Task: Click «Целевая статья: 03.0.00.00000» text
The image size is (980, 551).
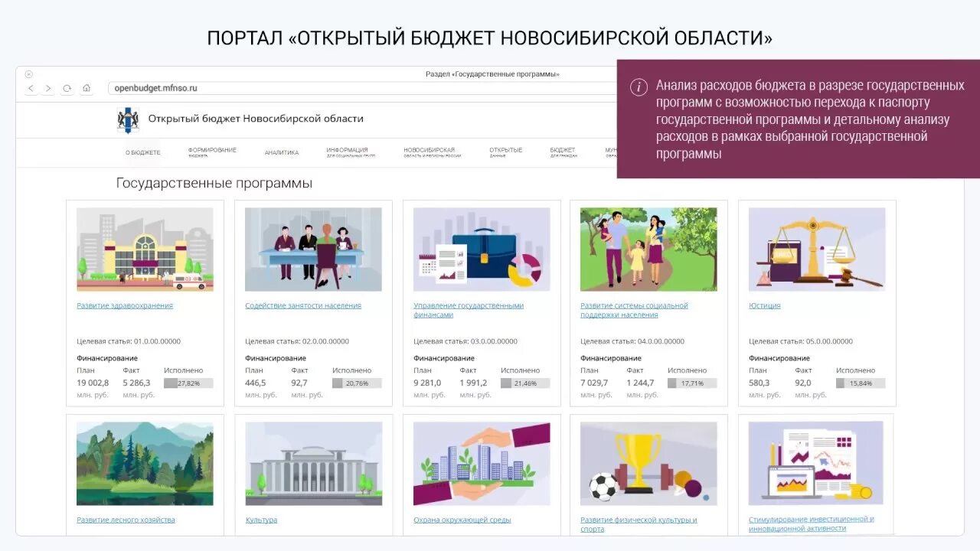Action: 465,341
